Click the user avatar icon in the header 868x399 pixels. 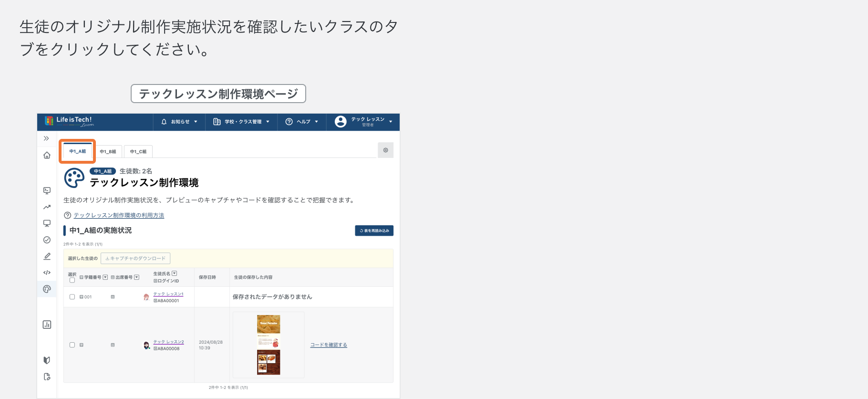(341, 122)
